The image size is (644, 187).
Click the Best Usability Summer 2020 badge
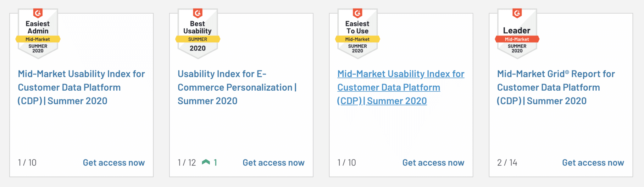(x=197, y=34)
